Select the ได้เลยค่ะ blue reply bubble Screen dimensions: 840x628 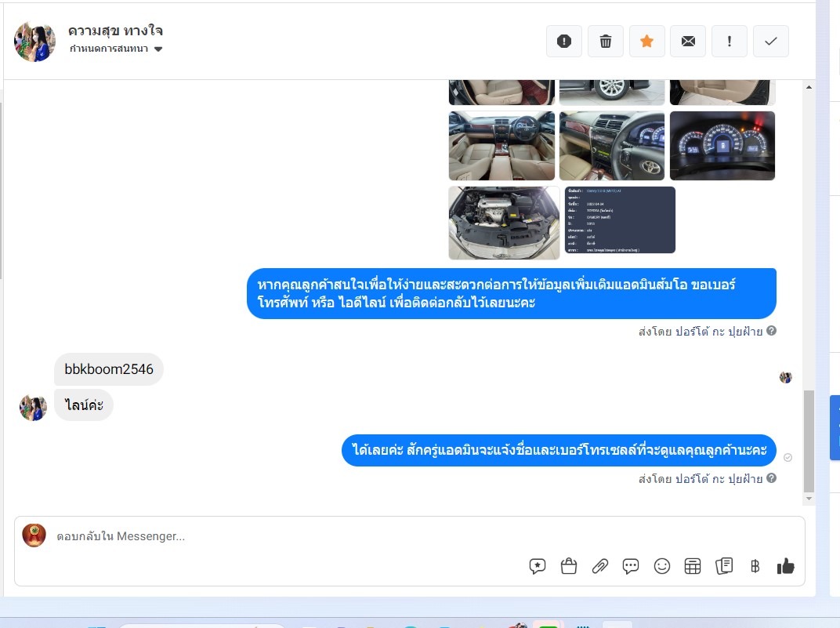click(559, 450)
